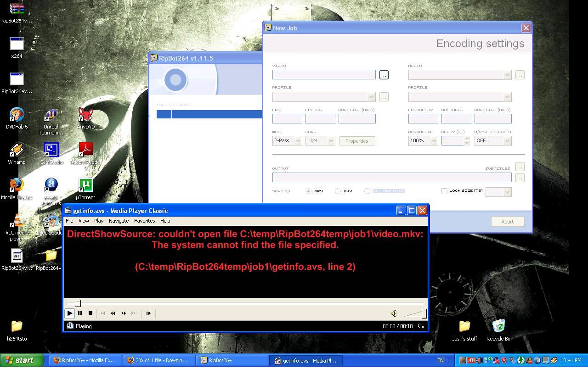This screenshot has height=369, width=588.
Task: Open the File menu in Media Player Classic
Action: tap(69, 221)
